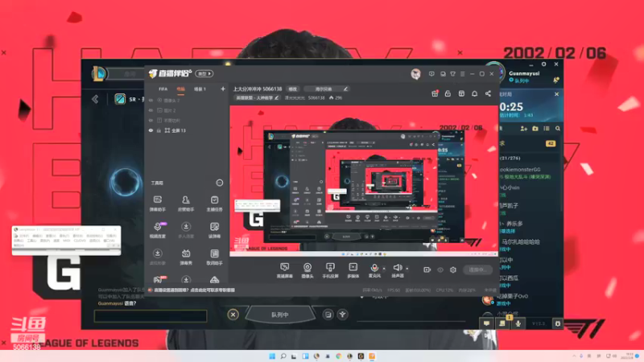Open the 视频连麦 microphone tool
Viewport: 644px width, 362px height.
pyautogui.click(x=157, y=230)
